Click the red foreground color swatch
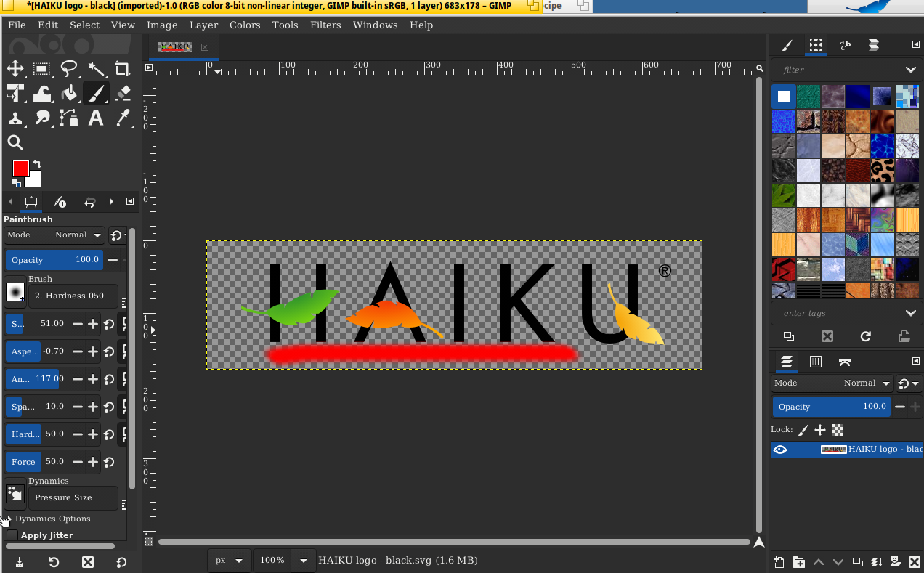This screenshot has width=924, height=573. pyautogui.click(x=20, y=168)
